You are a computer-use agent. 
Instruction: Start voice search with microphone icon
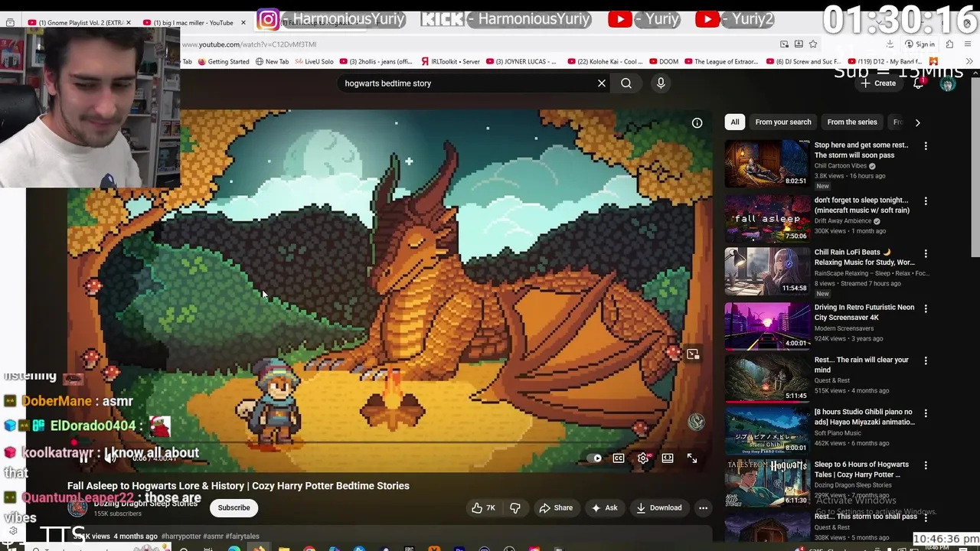pyautogui.click(x=661, y=83)
